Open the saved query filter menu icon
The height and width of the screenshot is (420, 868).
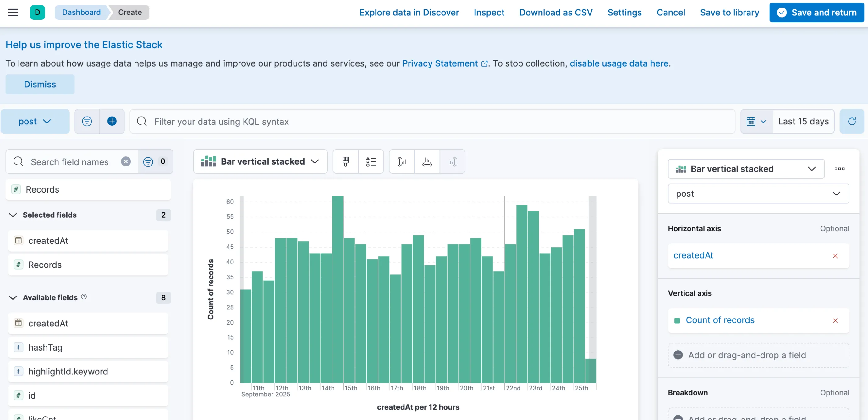[87, 121]
